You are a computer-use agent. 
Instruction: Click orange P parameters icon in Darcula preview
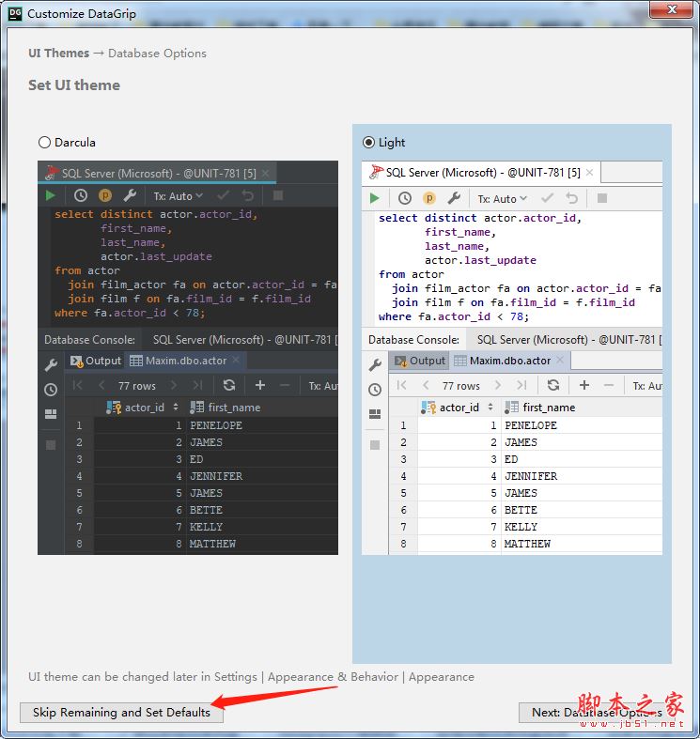(104, 195)
